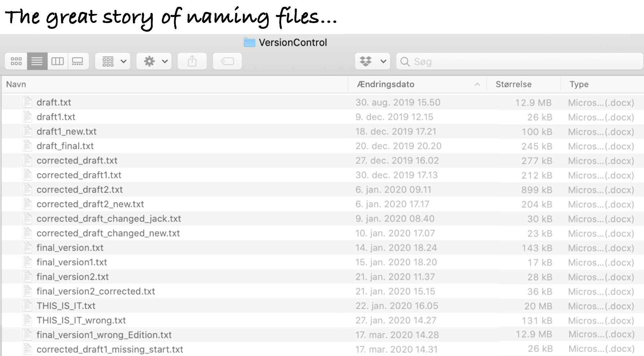Click the 17 kB size cell
This screenshot has height=356, width=644.
540,263
